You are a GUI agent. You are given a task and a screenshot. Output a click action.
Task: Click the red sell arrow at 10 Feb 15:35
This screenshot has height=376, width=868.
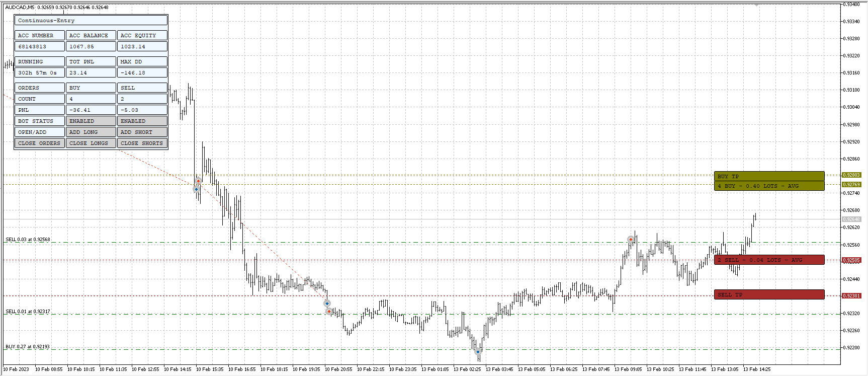(199, 181)
